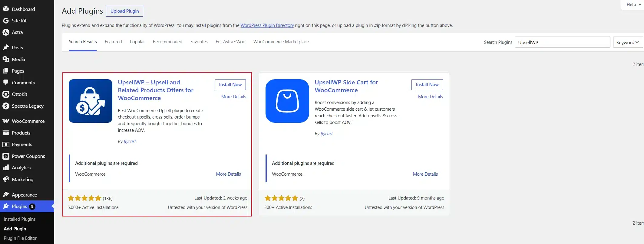Click the Marketing megaphone icon

tap(6, 179)
